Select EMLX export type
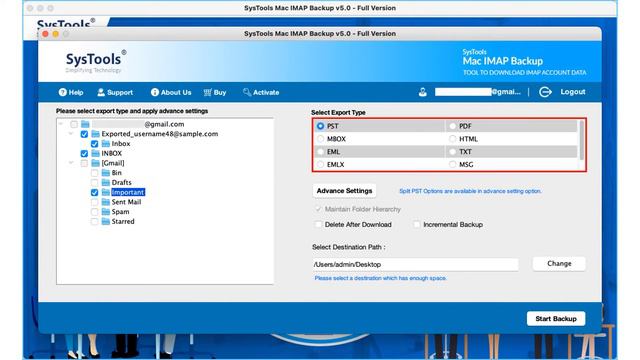 tap(320, 164)
